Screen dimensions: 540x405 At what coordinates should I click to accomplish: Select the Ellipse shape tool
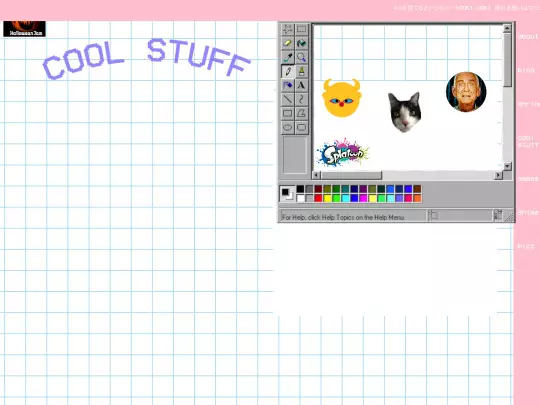pos(288,127)
